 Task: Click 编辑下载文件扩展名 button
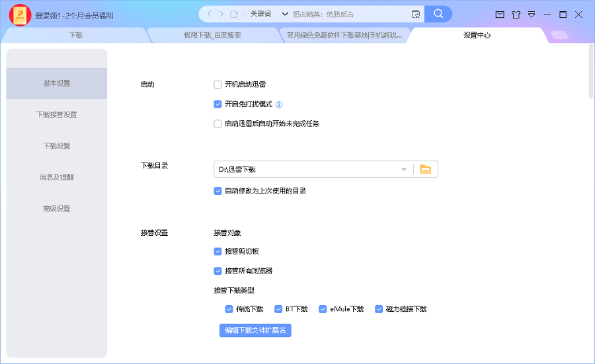point(255,330)
